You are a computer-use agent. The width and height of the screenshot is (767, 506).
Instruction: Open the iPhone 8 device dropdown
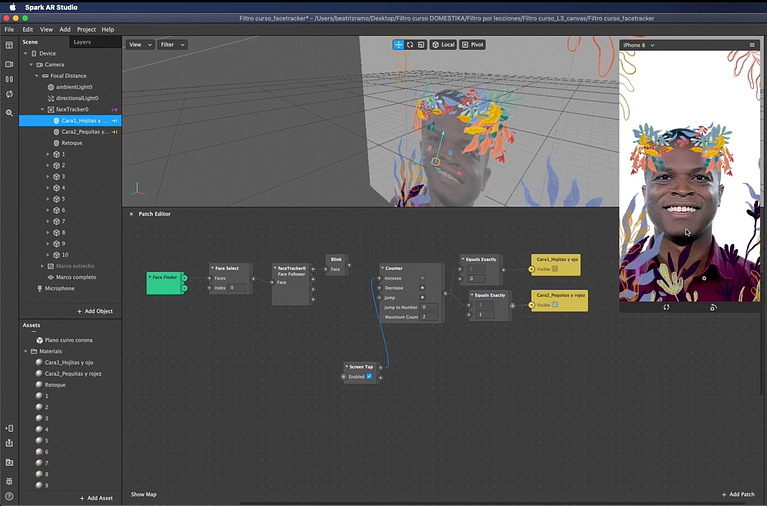[x=638, y=45]
